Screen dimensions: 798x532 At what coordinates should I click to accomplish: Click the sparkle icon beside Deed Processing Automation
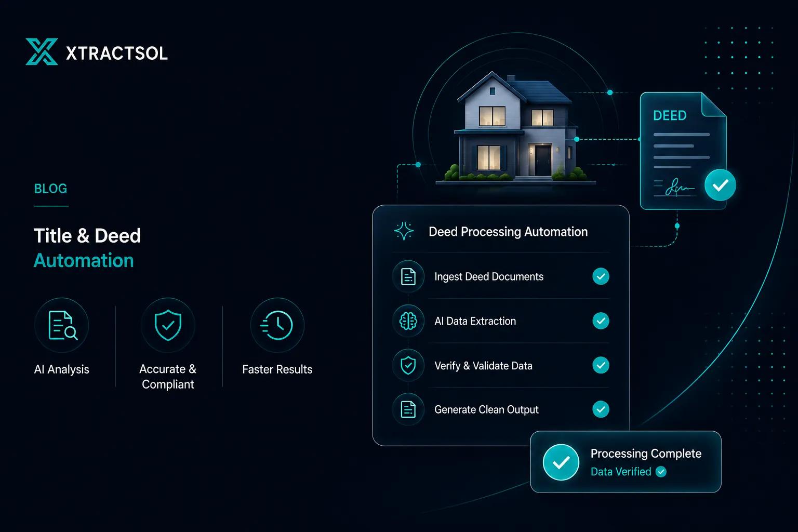click(x=404, y=231)
